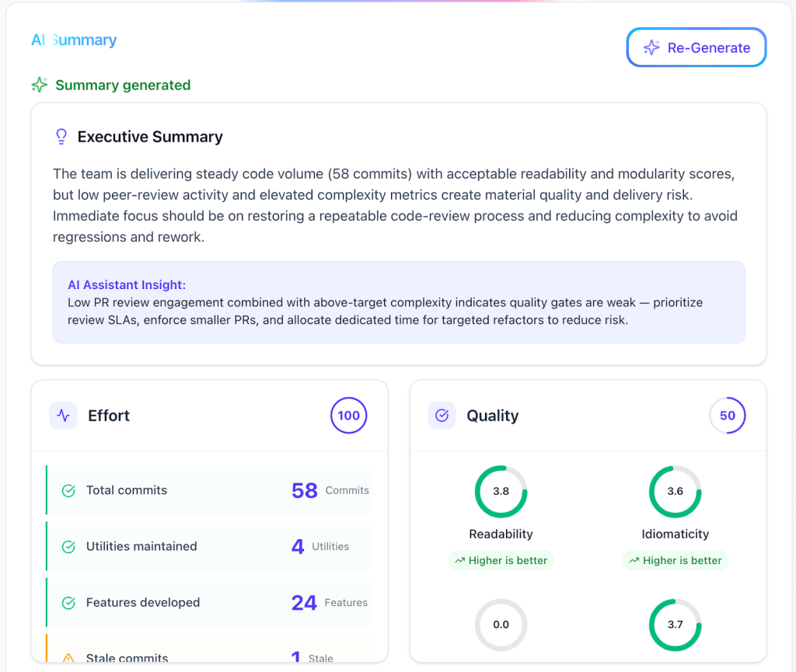Click the Executive Summary heading

click(150, 137)
